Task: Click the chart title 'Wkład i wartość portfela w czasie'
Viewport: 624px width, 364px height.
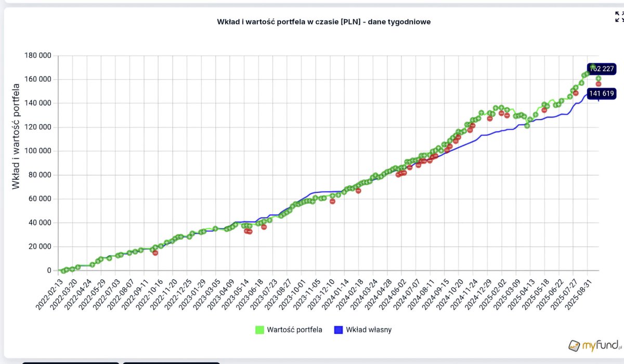Action: [x=323, y=22]
